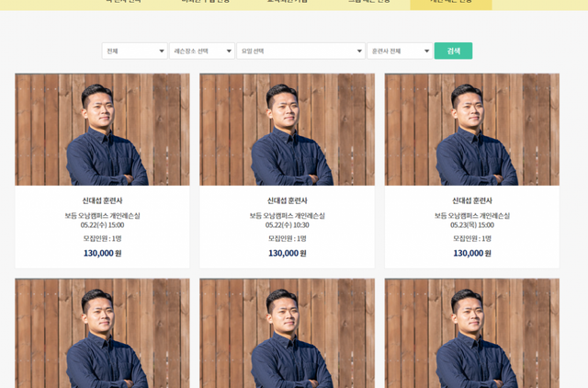
Task: Click 모집인원 text in the 05.23(목) card
Action: 471,238
